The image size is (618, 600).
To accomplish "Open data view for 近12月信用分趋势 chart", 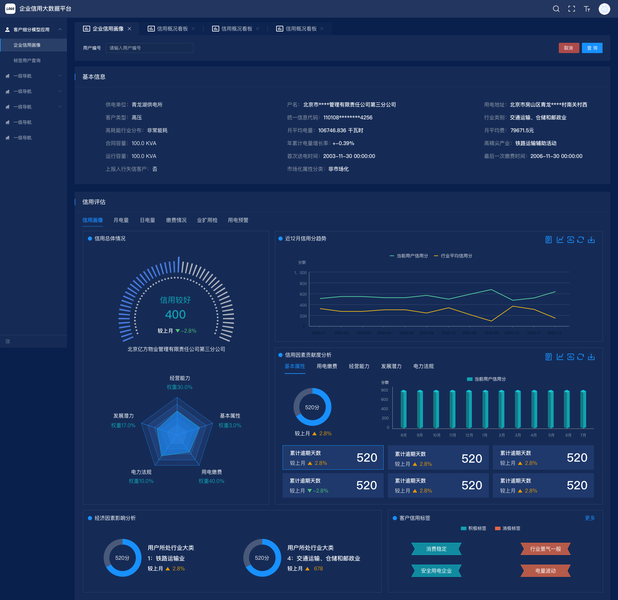I will click(x=548, y=240).
